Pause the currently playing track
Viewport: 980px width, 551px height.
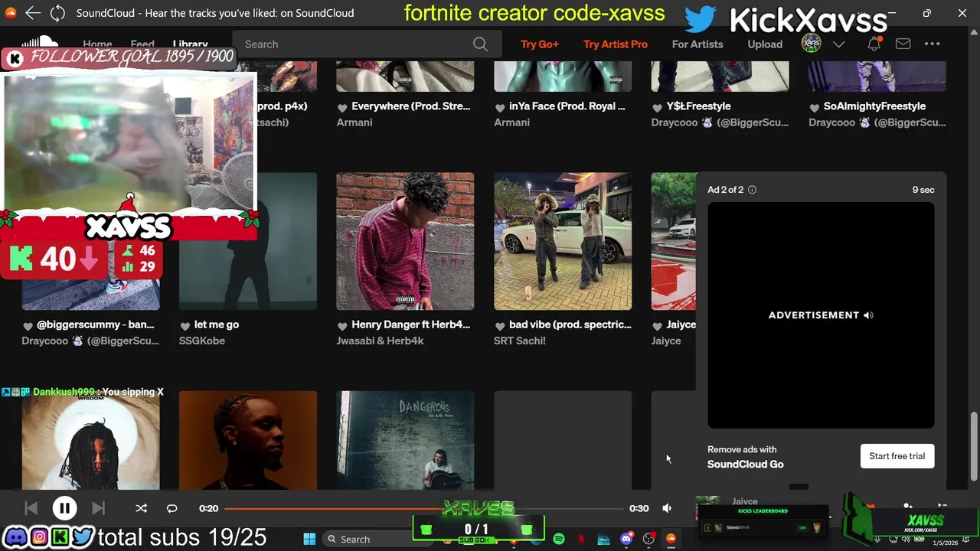pos(64,508)
